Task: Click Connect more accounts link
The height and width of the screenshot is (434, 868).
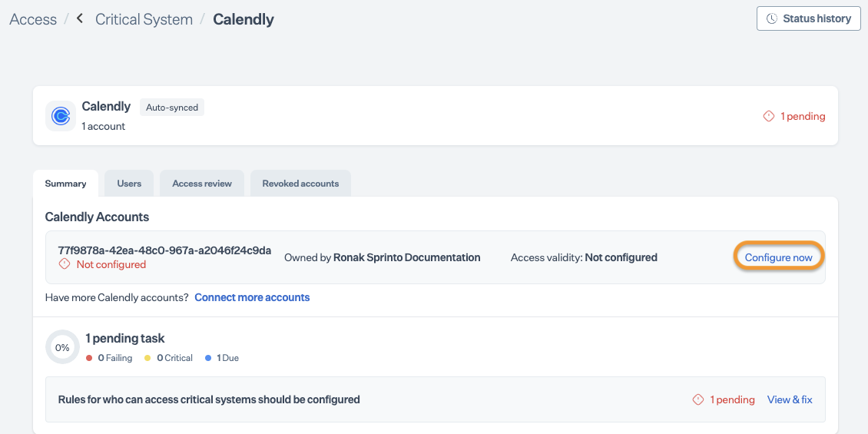Action: point(252,297)
